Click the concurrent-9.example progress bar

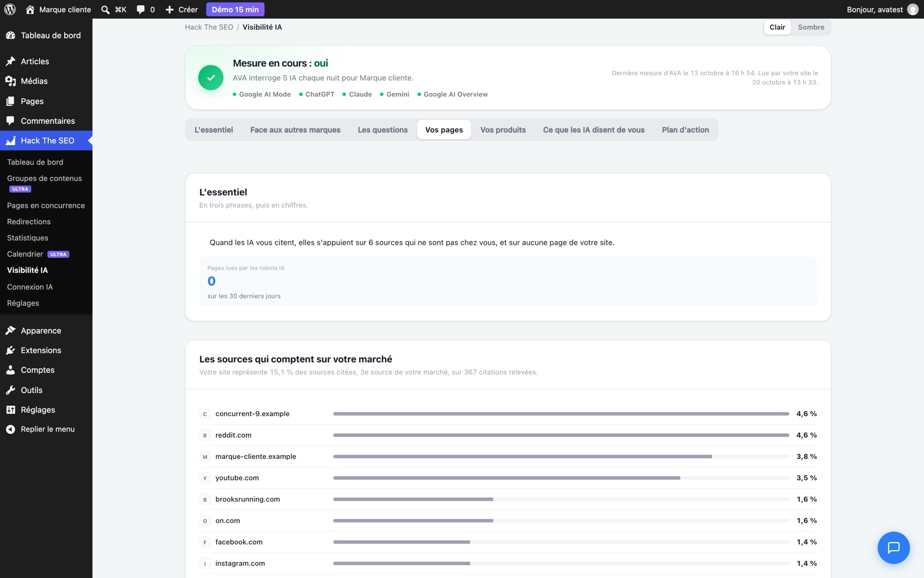(x=561, y=414)
